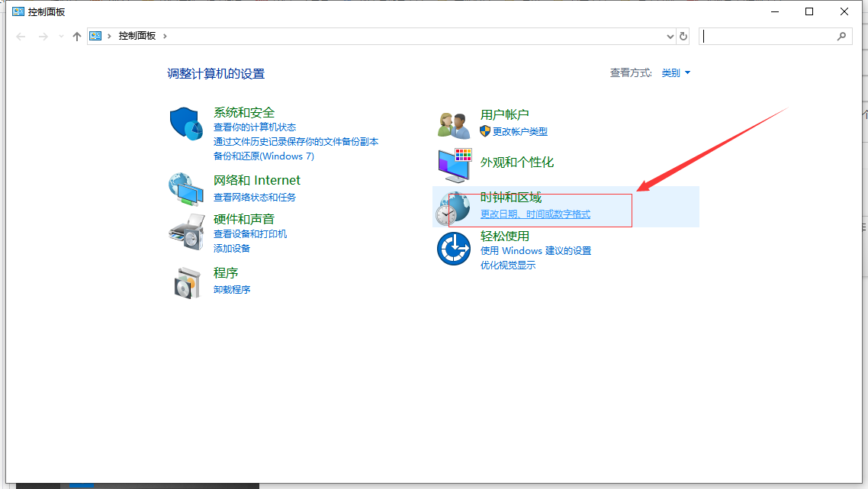
Task: Open the address bar history dropdown
Action: [670, 35]
